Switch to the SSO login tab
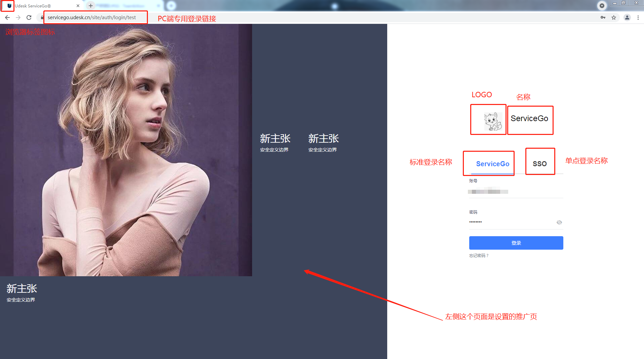Screen dimensions: 644x359 click(x=539, y=164)
